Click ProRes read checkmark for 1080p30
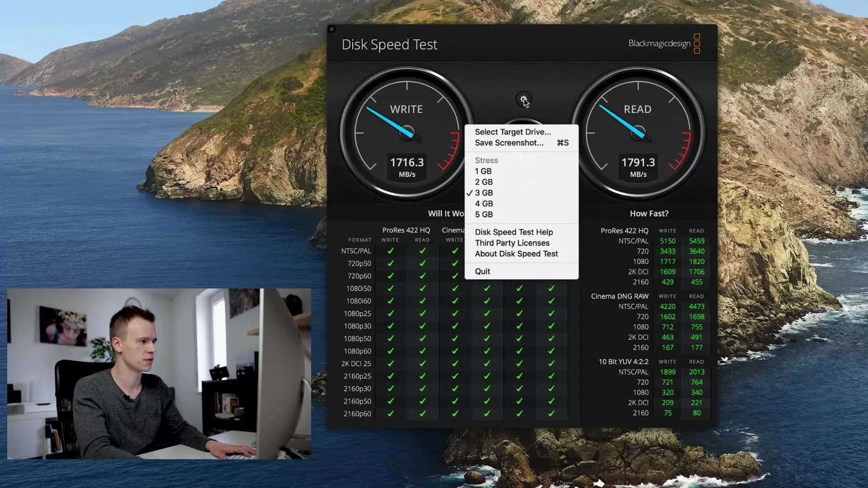Screen dimensions: 868x488 [x=422, y=326]
